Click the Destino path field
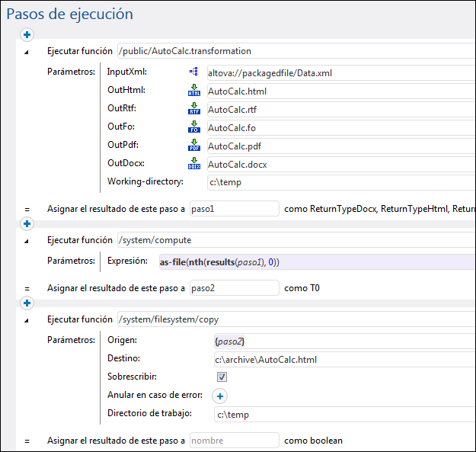The width and height of the screenshot is (476, 452). pos(343,359)
